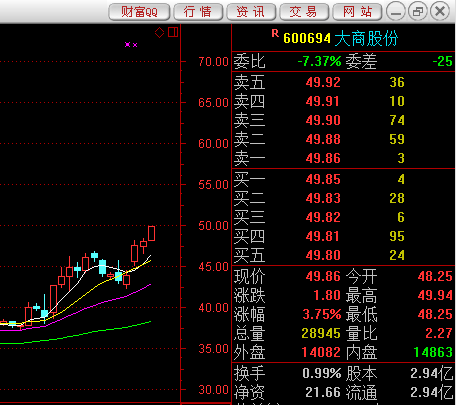The height and width of the screenshot is (405, 456).
Task: Click the 买五 bid price 49.80
Action: pyautogui.click(x=323, y=255)
